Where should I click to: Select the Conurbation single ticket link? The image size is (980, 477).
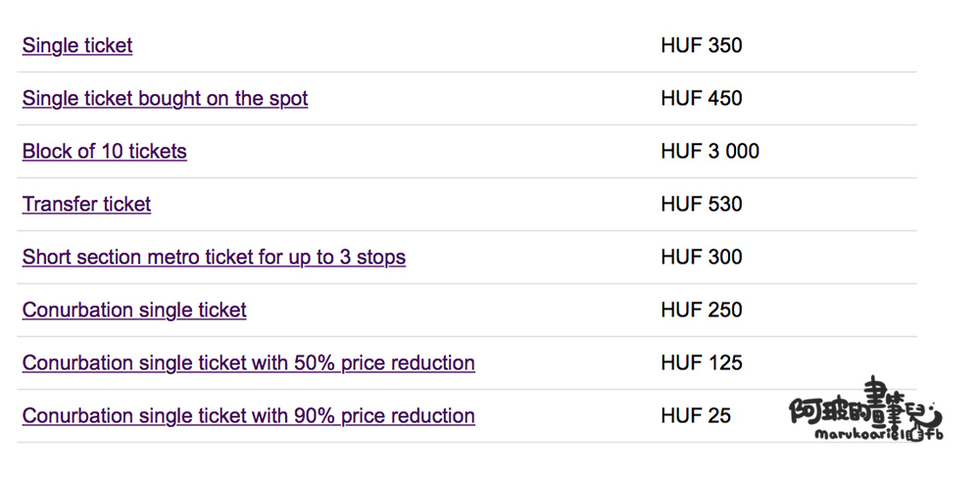click(x=134, y=310)
